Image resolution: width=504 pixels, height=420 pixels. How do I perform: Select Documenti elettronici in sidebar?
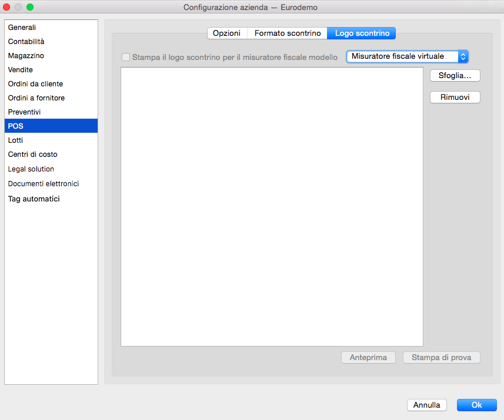coord(44,184)
